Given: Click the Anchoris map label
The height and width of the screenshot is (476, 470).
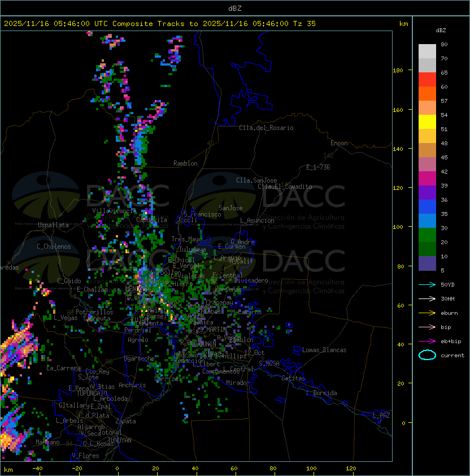Looking at the screenshot, I should coord(132,385).
